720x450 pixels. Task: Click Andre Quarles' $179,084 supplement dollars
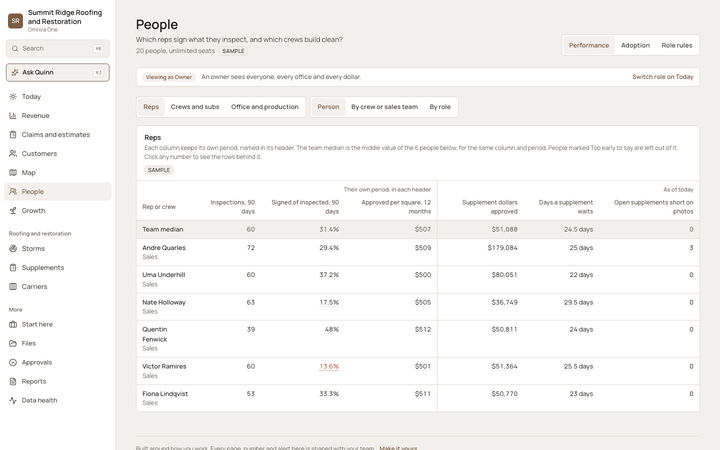[x=502, y=248]
